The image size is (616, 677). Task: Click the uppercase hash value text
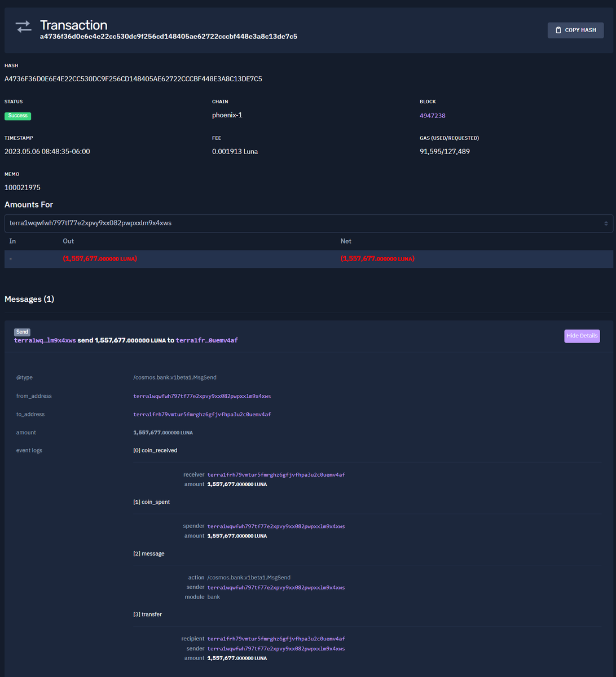pos(133,79)
